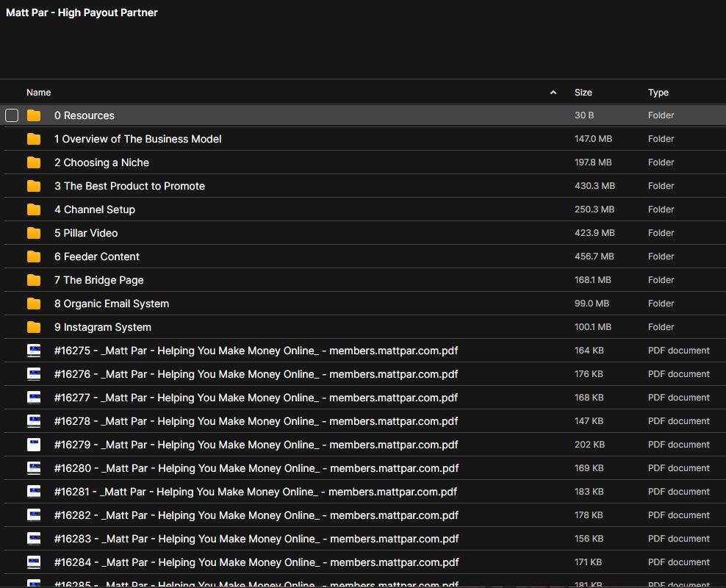Click the PDF icon for file #16283
Screen dimensions: 726x588
pyautogui.click(x=34, y=539)
